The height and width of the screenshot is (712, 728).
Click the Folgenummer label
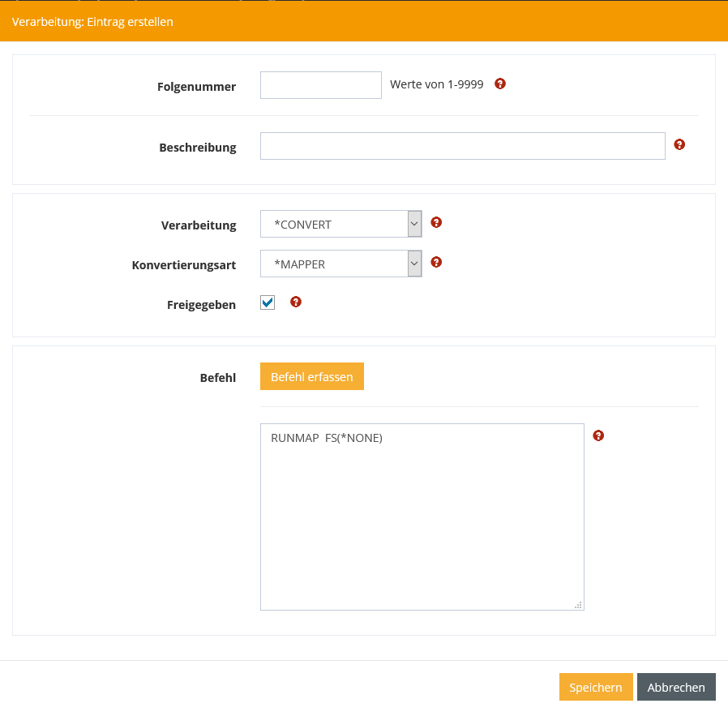pyautogui.click(x=196, y=87)
